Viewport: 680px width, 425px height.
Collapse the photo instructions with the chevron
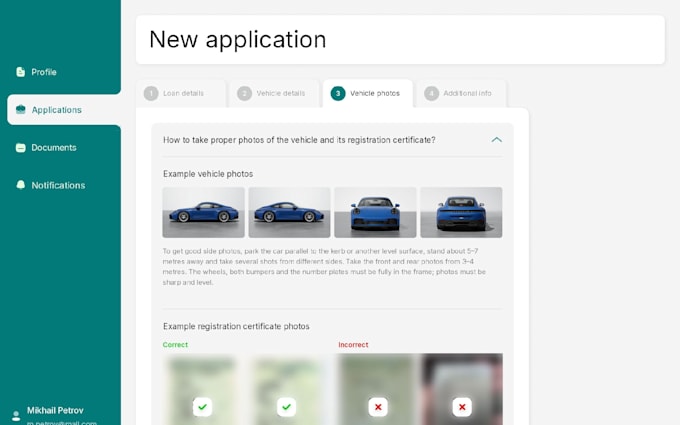497,140
